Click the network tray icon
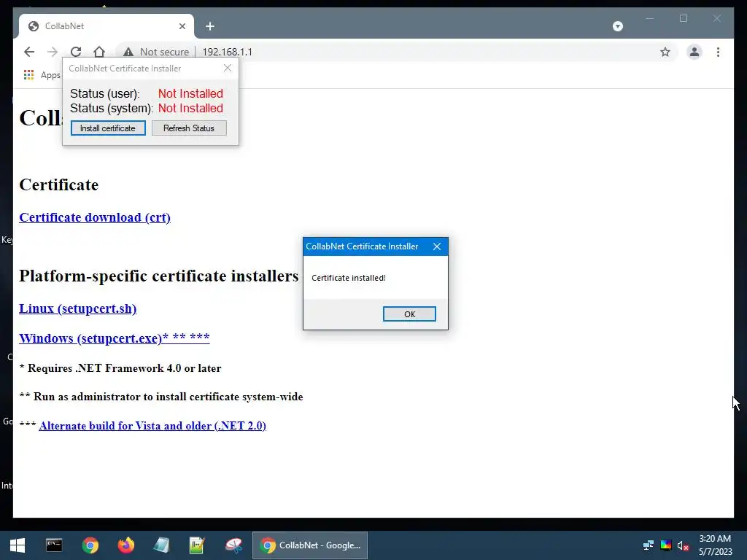The image size is (747, 560). click(x=648, y=545)
